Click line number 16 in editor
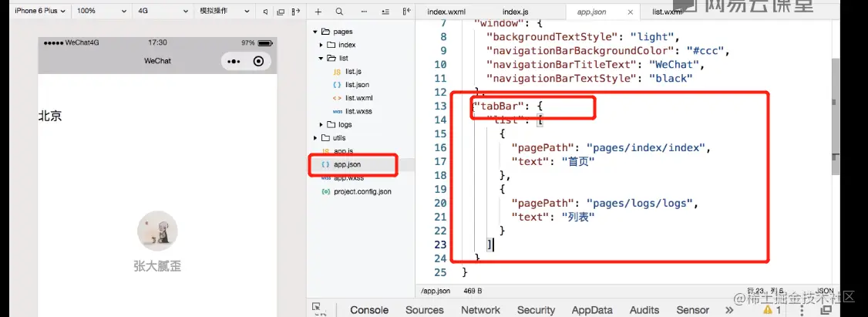This screenshot has height=317, width=868. tap(440, 148)
